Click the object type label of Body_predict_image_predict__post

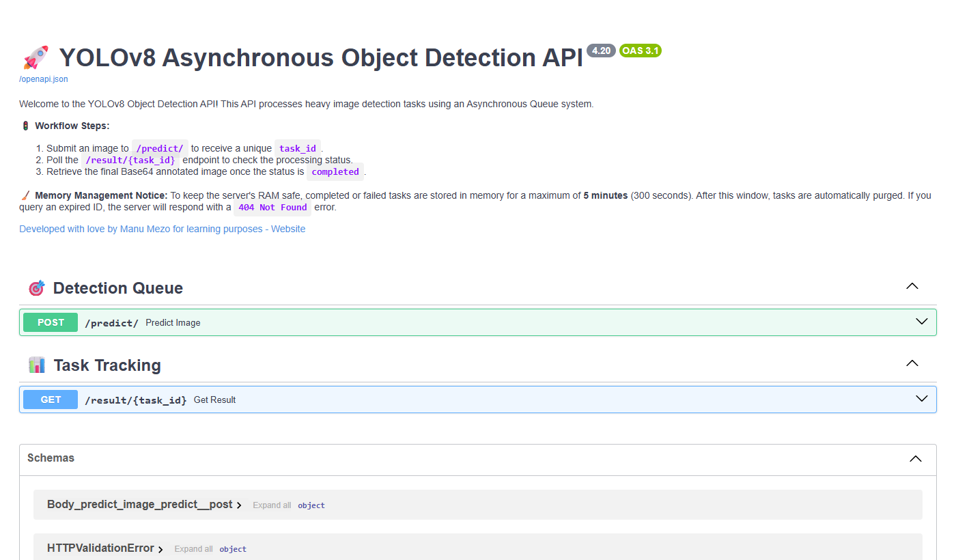coord(311,505)
